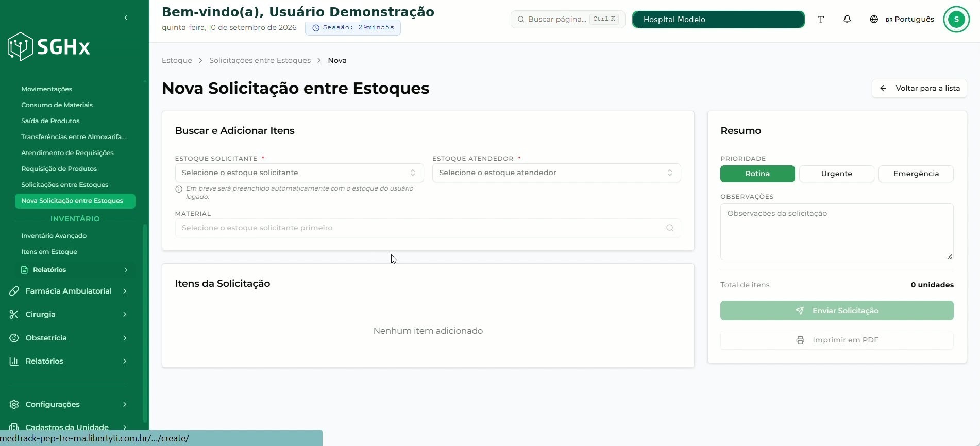Screen dimensions: 980x446
Task: Click Solicitações entre Estoques breadcrumb
Action: tap(260, 60)
